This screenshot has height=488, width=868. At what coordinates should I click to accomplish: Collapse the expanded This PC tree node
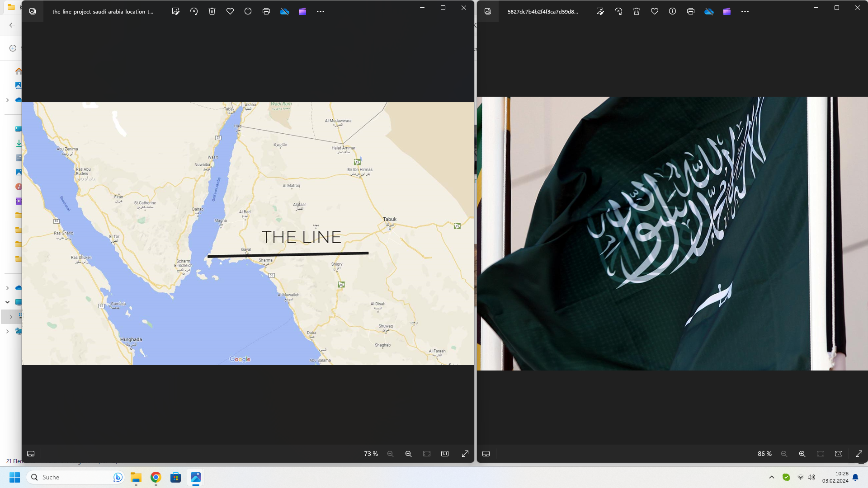[x=7, y=302]
